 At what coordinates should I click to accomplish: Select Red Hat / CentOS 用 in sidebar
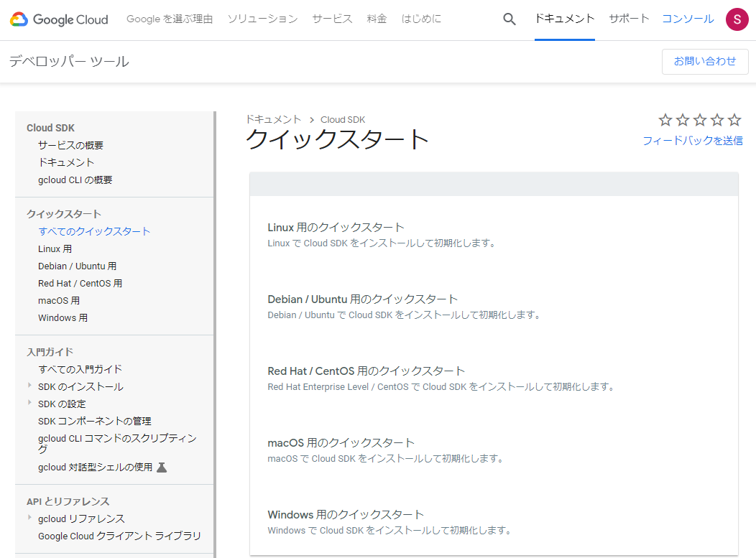(80, 284)
